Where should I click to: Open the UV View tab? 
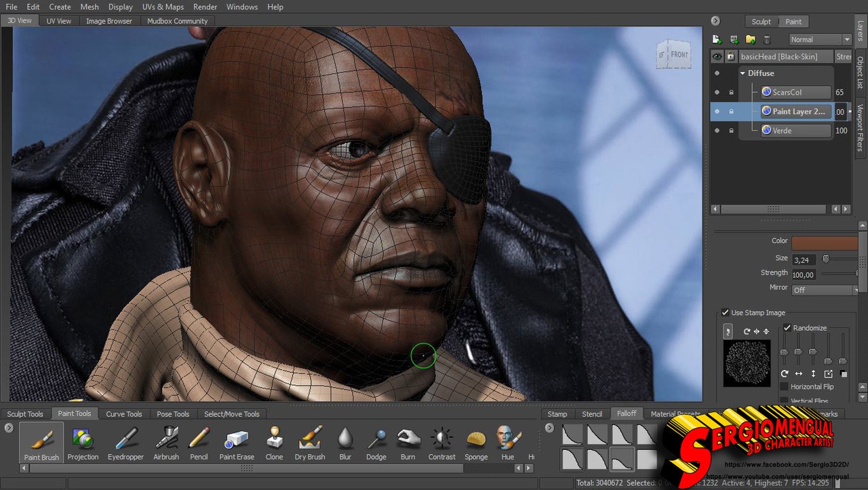click(x=58, y=21)
